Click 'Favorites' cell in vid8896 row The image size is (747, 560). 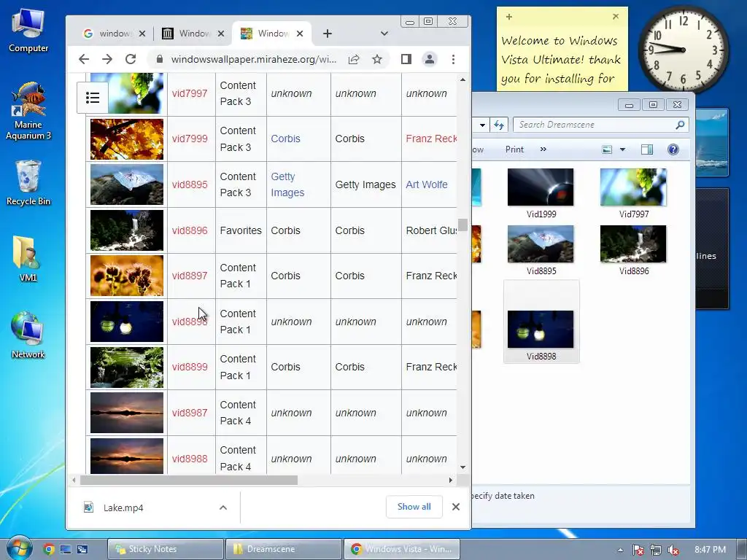241,230
